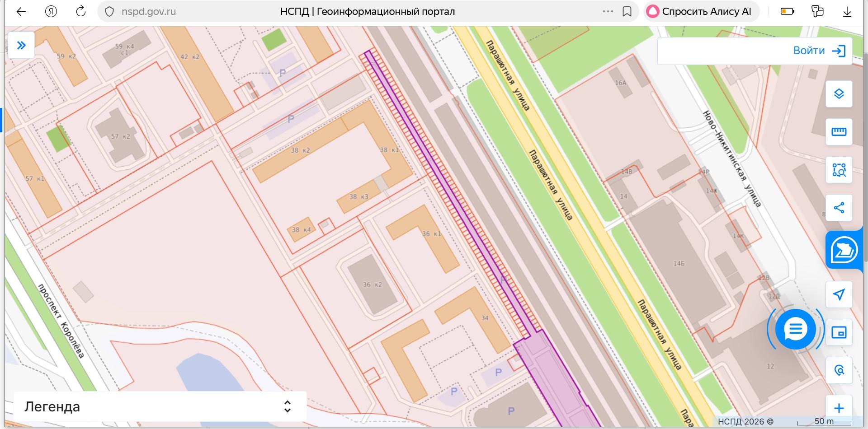The image size is (868, 429).
Task: Bookmark this page in the address bar
Action: [x=627, y=12]
